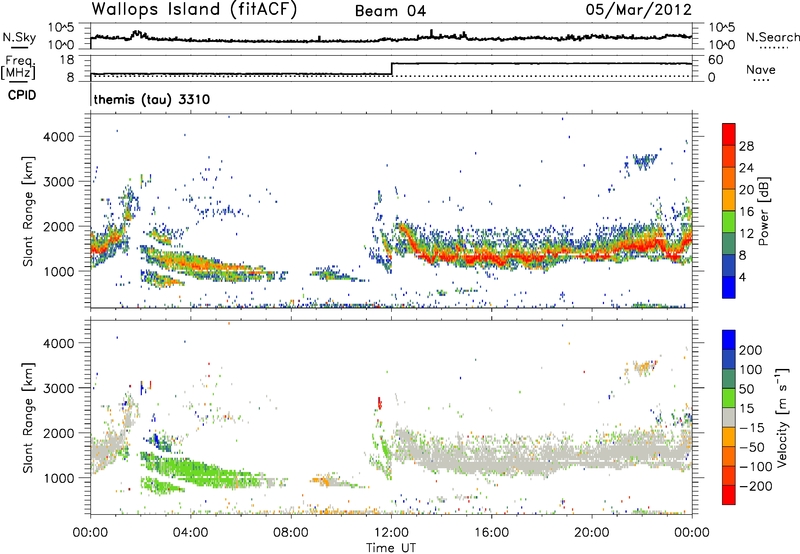Click the light green 12–16 dB Power segment

(x=729, y=221)
